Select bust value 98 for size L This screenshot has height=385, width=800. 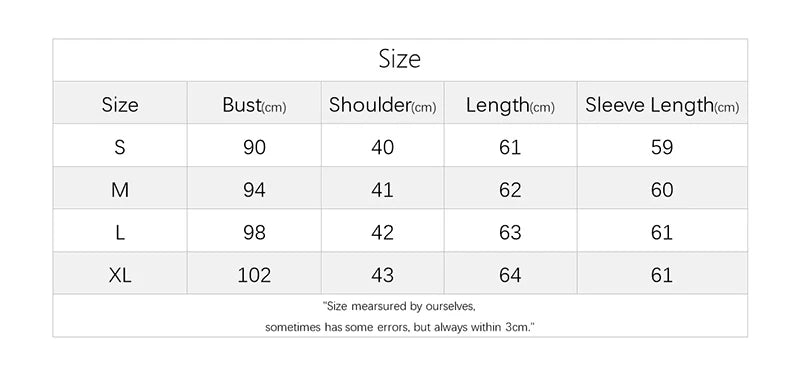pyautogui.click(x=254, y=233)
